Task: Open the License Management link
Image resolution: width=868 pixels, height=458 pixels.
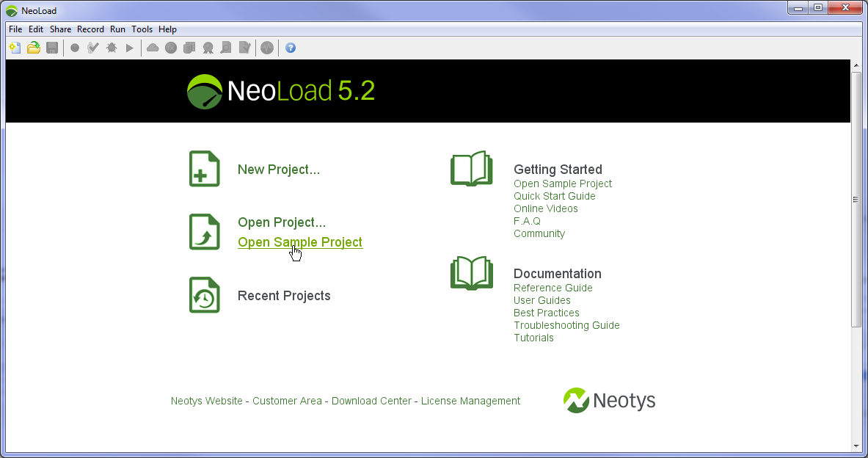Action: [x=470, y=401]
